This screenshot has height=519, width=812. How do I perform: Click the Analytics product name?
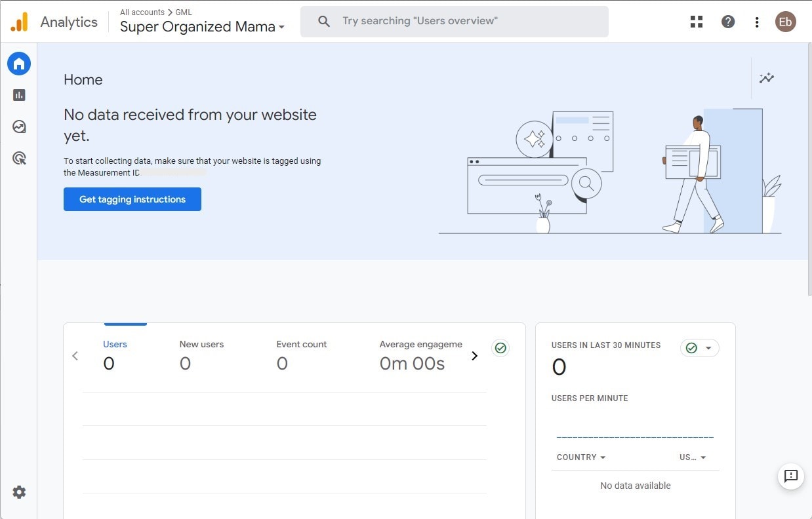coord(69,22)
